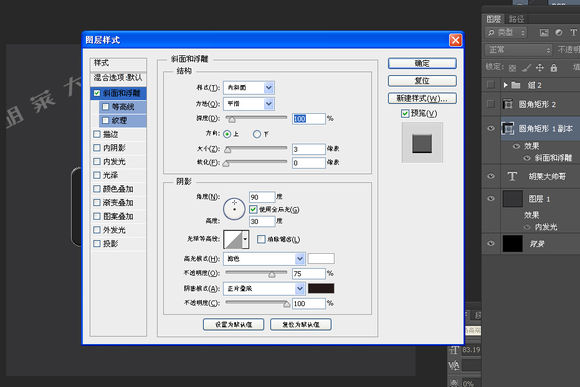Click the lock transparent pixels icon
The image size is (580, 387).
[512, 68]
